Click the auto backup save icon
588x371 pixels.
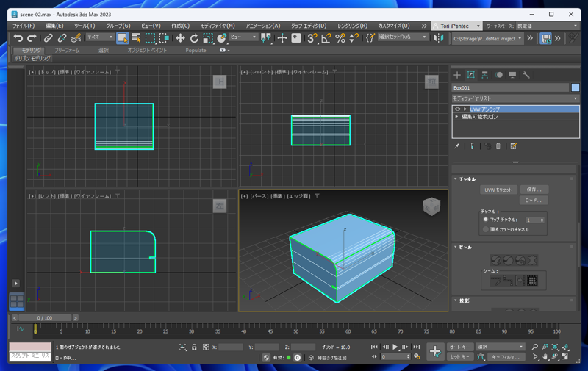click(x=545, y=38)
